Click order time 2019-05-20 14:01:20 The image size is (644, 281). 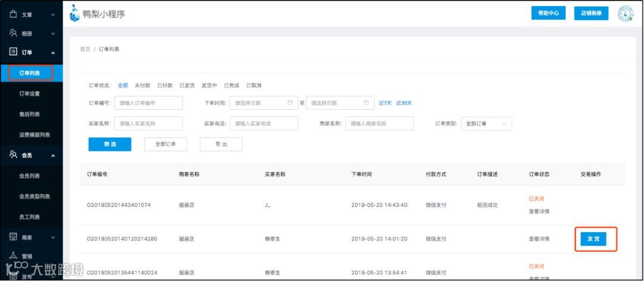[379, 239]
